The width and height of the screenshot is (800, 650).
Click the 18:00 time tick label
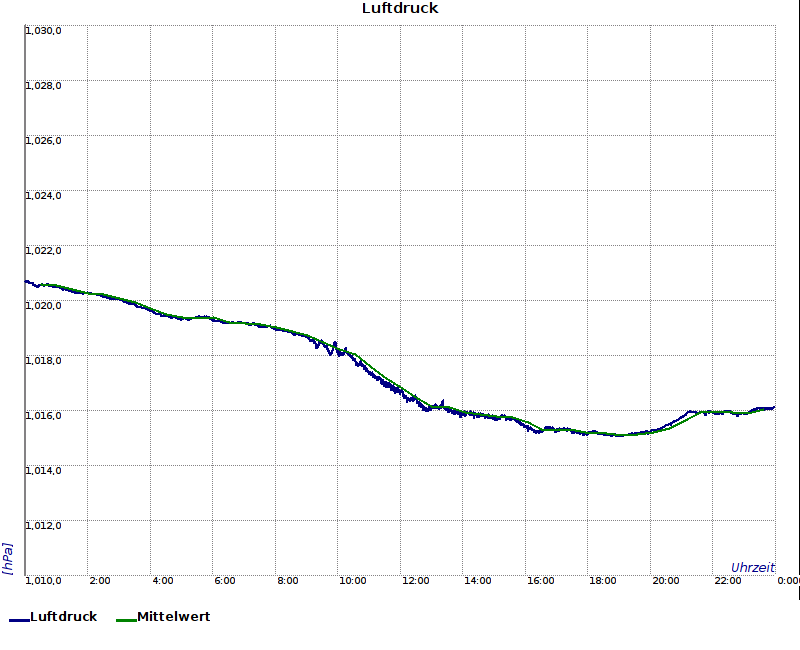[x=603, y=581]
